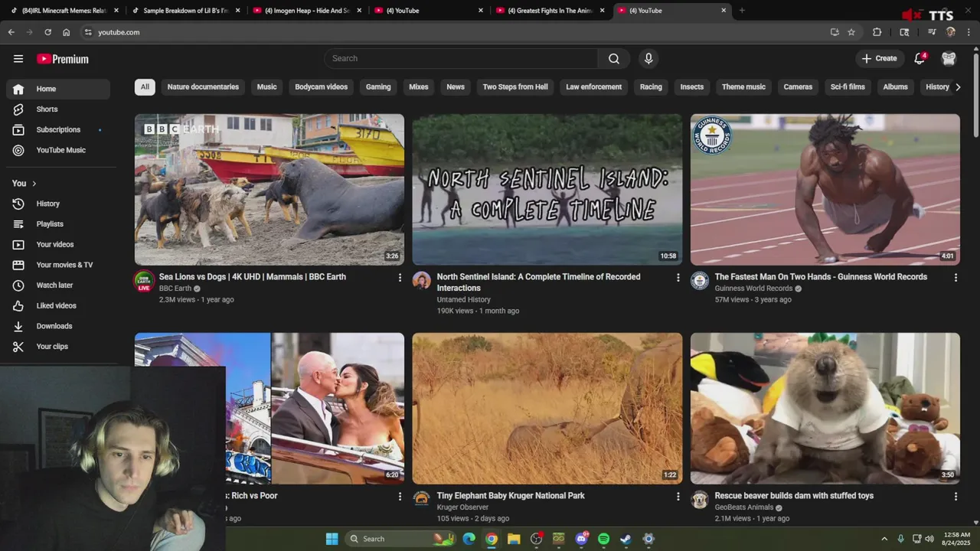The image size is (980, 551).
Task: Open Downloads in the sidebar
Action: tap(58, 326)
